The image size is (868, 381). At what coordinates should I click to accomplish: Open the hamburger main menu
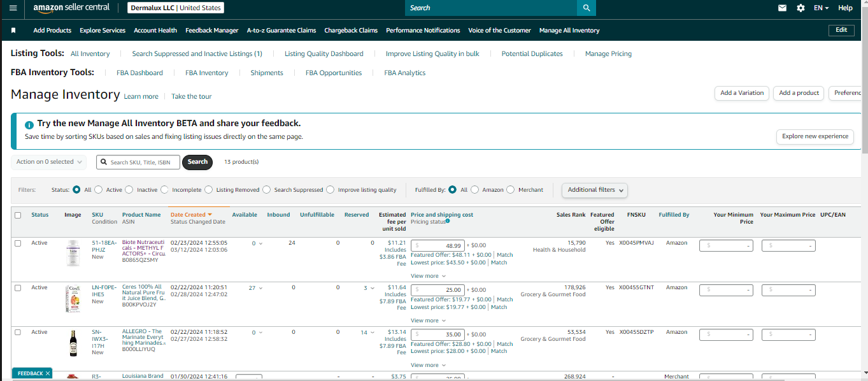click(13, 8)
